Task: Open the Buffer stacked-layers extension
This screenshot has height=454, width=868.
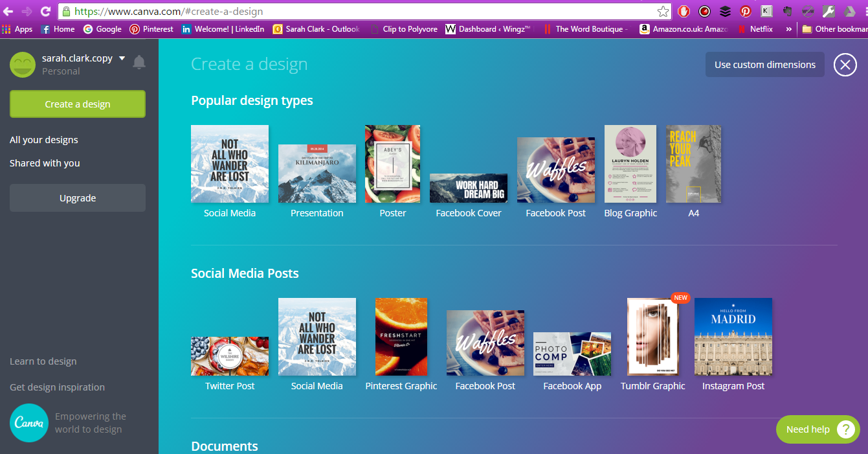Action: (725, 11)
